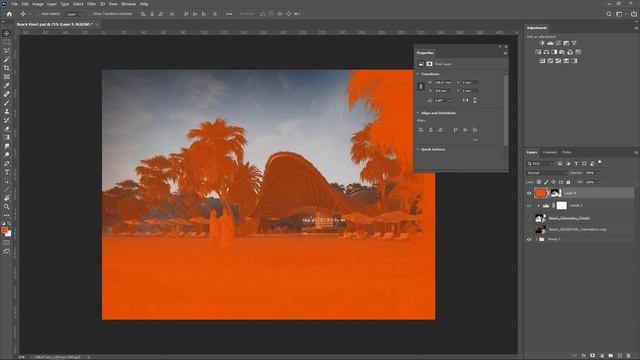
Task: Add a Photo Filter adjustment
Action: pos(562,52)
